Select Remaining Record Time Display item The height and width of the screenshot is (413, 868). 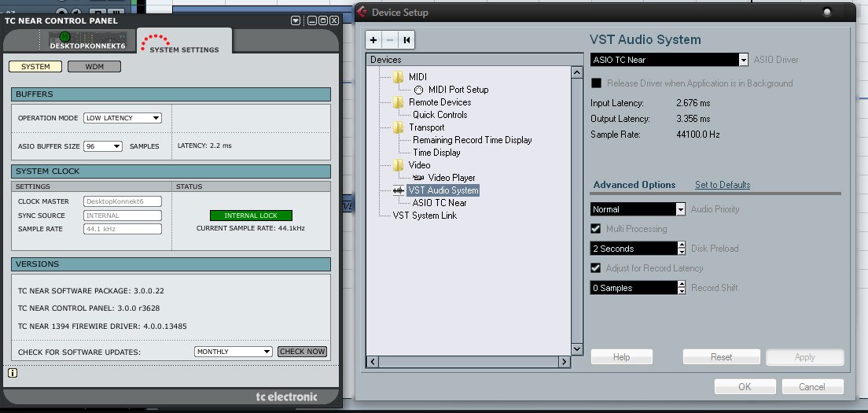point(473,140)
